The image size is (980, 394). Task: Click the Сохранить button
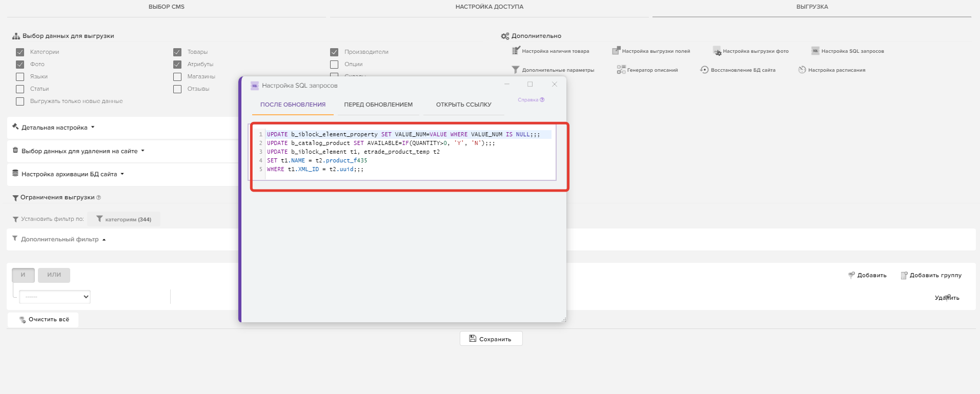coord(491,339)
